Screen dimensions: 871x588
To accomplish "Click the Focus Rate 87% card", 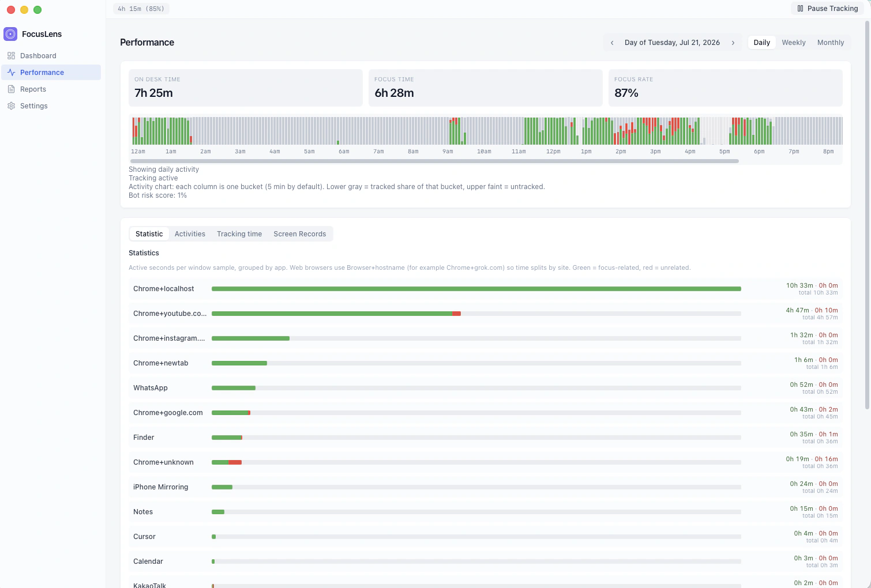I will coord(726,88).
